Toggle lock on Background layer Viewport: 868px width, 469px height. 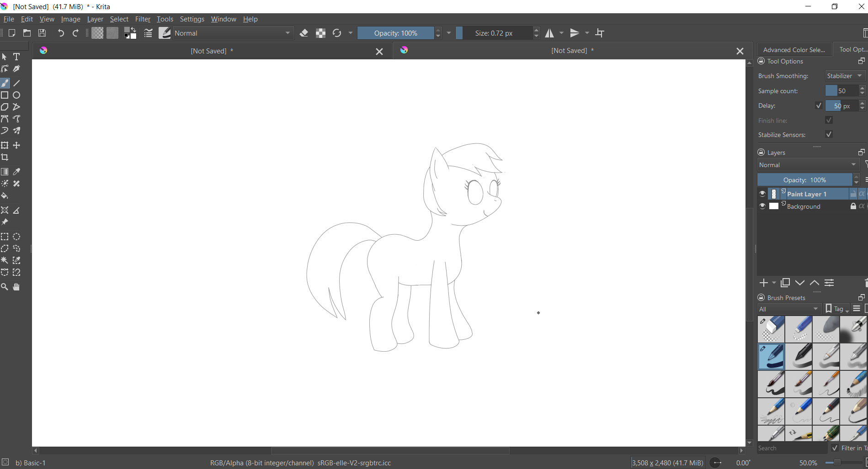(853, 206)
